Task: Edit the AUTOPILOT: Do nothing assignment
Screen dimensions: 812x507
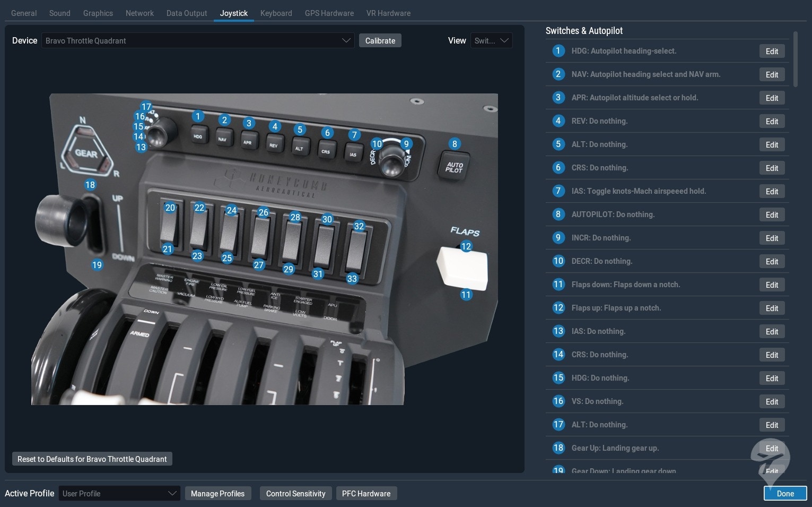Action: 772,215
